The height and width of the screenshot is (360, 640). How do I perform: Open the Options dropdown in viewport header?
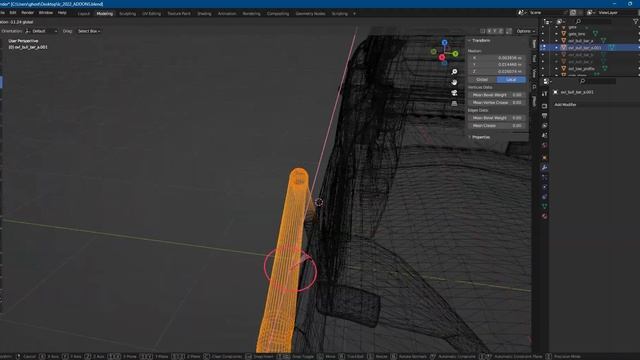(x=525, y=31)
